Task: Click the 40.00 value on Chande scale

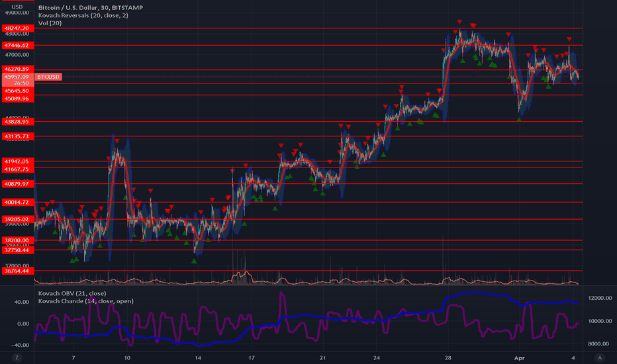Action: click(x=22, y=302)
